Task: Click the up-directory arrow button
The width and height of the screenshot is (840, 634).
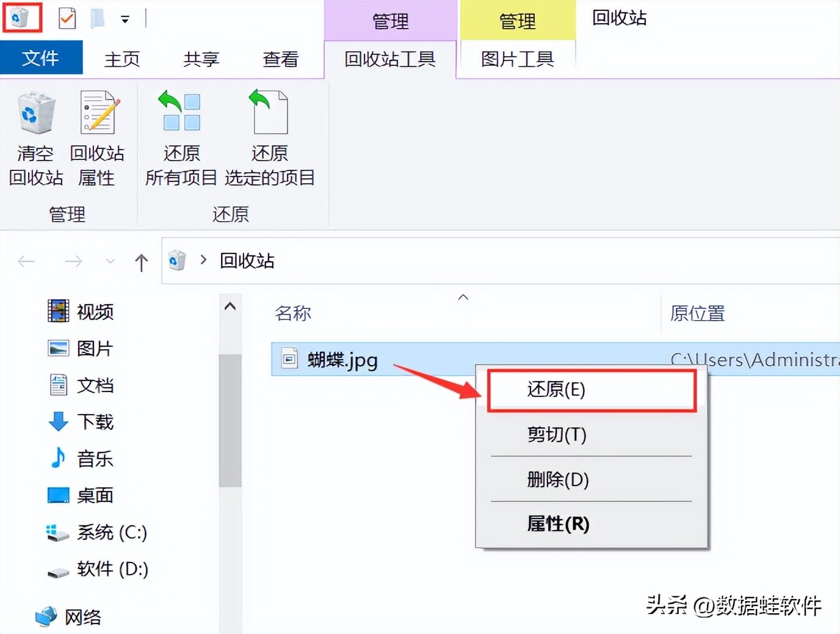Action: [141, 262]
